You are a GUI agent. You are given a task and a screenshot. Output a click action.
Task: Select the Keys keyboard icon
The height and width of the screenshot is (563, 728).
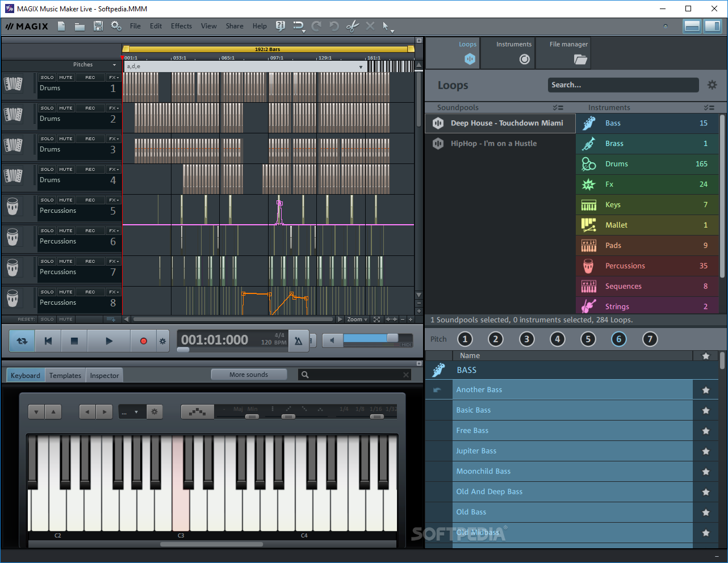[589, 205]
